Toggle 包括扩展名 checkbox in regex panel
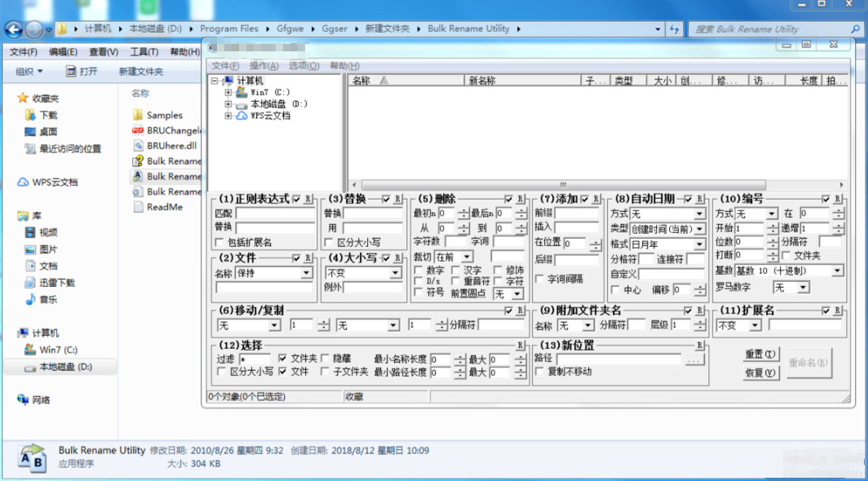 click(x=219, y=242)
